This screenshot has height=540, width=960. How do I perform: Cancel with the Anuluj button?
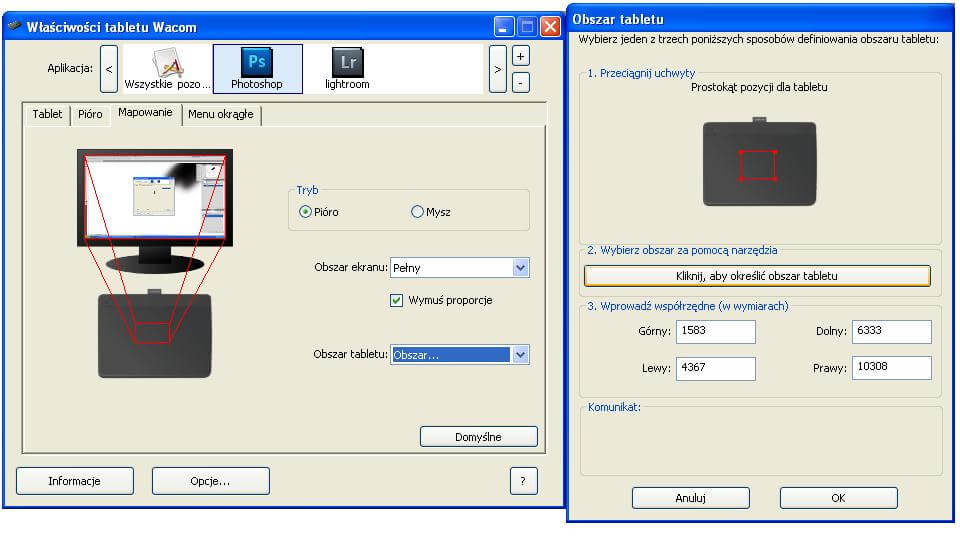coord(691,498)
